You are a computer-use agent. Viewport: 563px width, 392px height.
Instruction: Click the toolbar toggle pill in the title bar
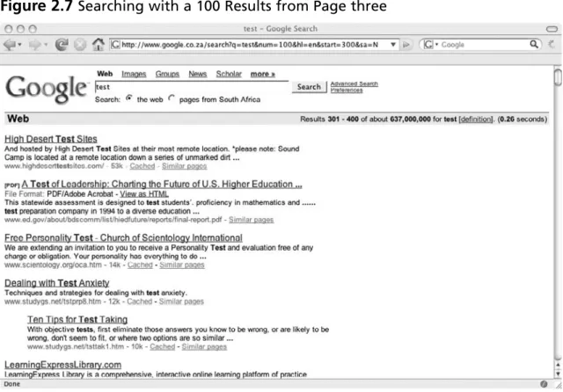[552, 29]
